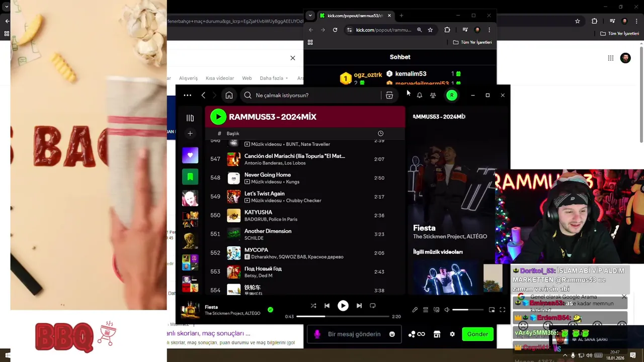Viewport: 644px width, 362px height.
Task: Bookmark the kick.com popout page
Action: [x=430, y=30]
